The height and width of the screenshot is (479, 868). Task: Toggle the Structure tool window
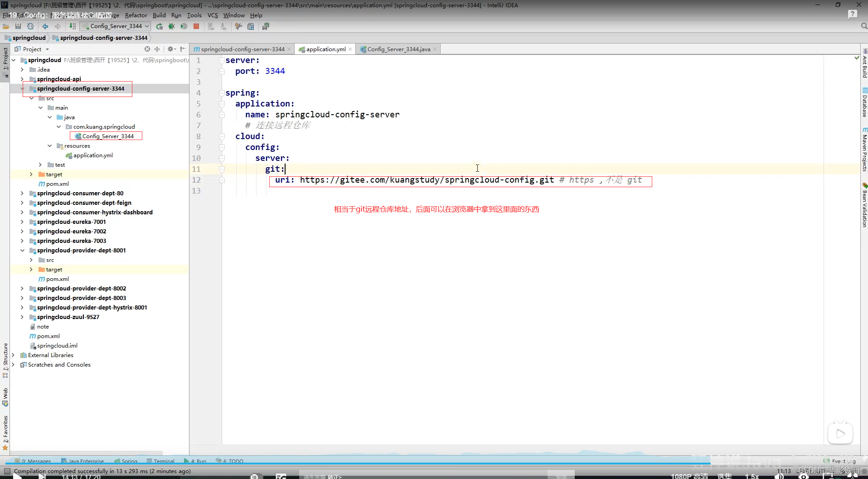tap(5, 360)
